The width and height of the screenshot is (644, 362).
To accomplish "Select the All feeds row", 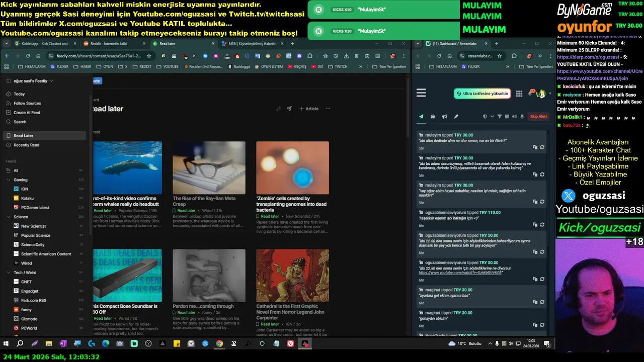I will 44,170.
